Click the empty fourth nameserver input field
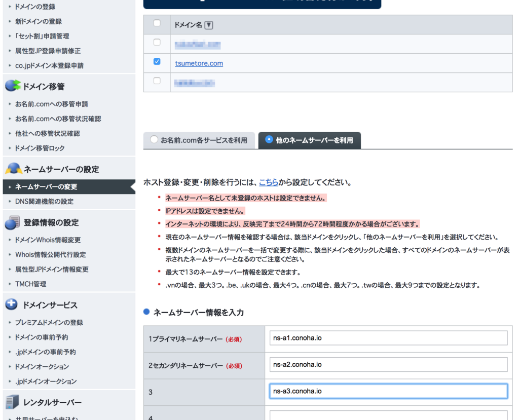 point(388,415)
